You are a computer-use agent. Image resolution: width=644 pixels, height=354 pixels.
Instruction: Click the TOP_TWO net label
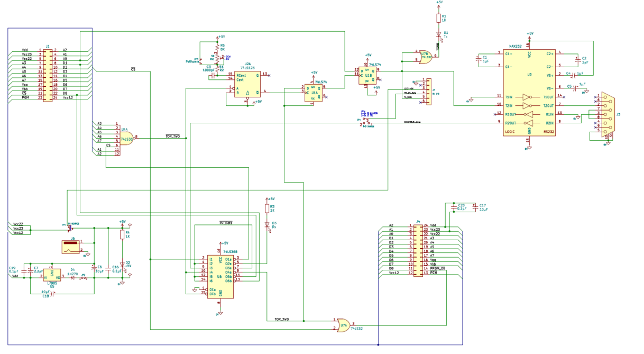[x=172, y=134]
